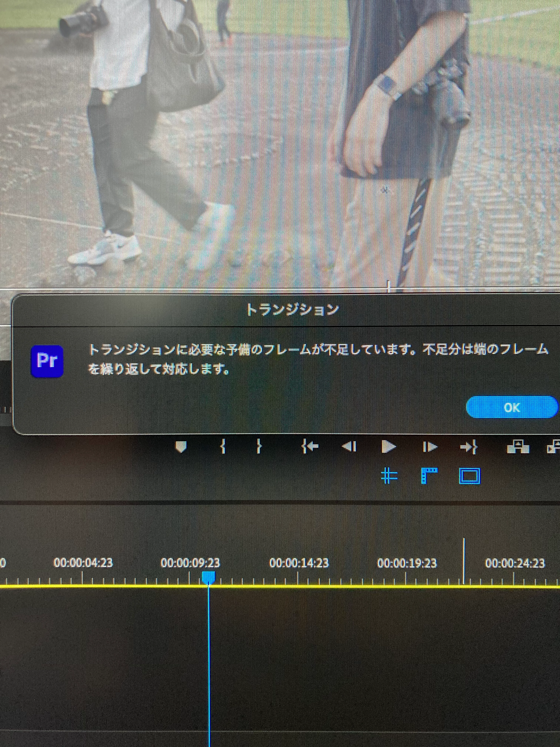
Task: Toggle the blue Safe Margins rectangle button
Action: [x=469, y=476]
